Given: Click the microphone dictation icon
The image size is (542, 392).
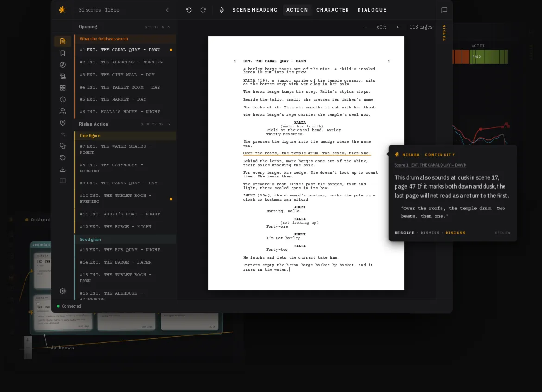Looking at the screenshot, I should (x=221, y=10).
